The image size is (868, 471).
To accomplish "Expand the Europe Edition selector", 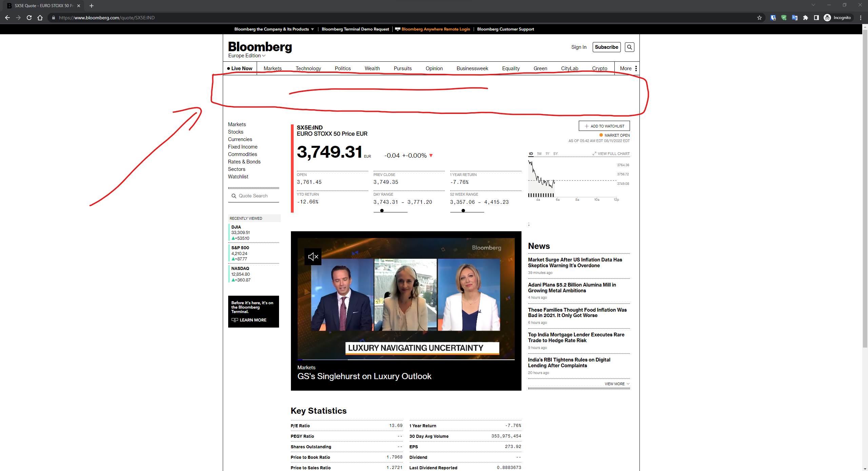I will (246, 56).
